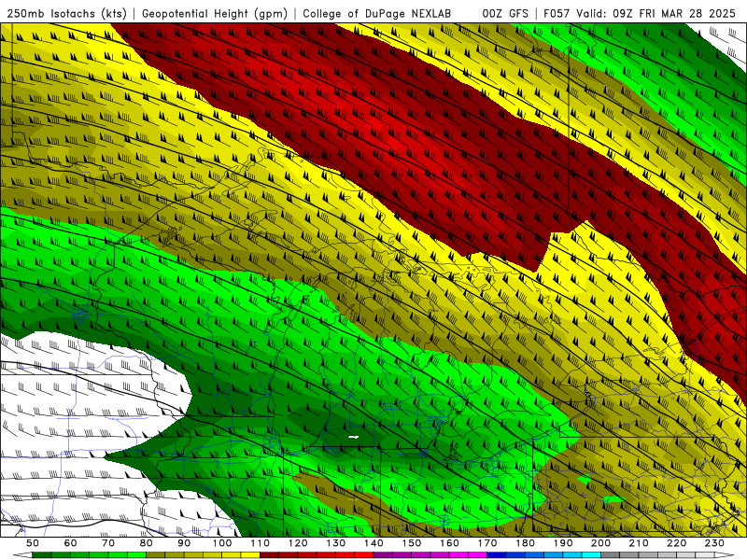Click the 150 label on the colorbar

click(412, 543)
